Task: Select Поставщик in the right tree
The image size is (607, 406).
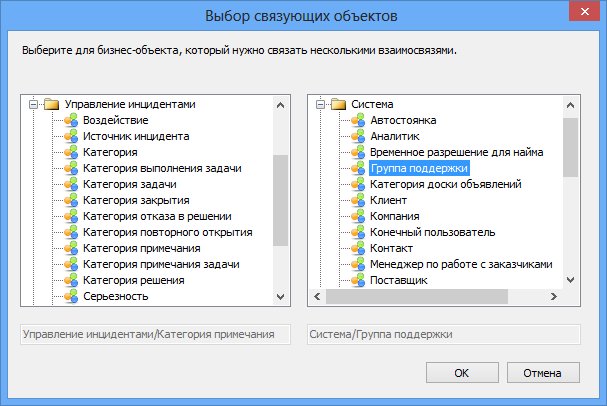Action: [398, 280]
